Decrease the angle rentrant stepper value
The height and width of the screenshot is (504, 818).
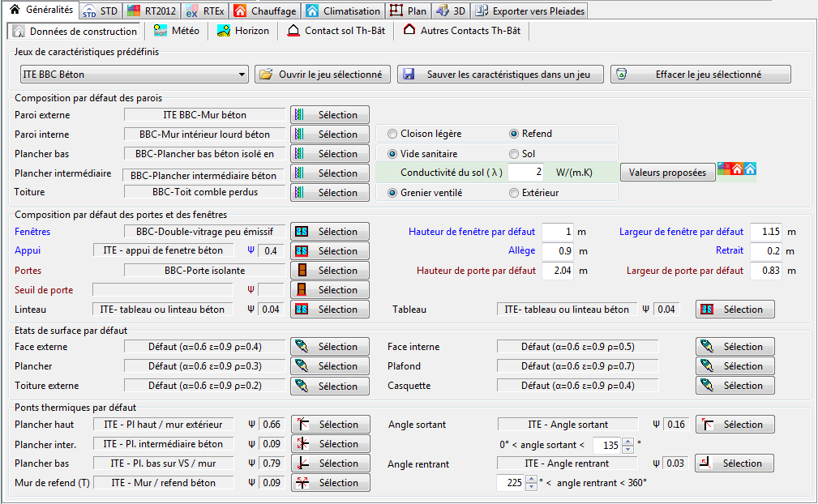(531, 487)
